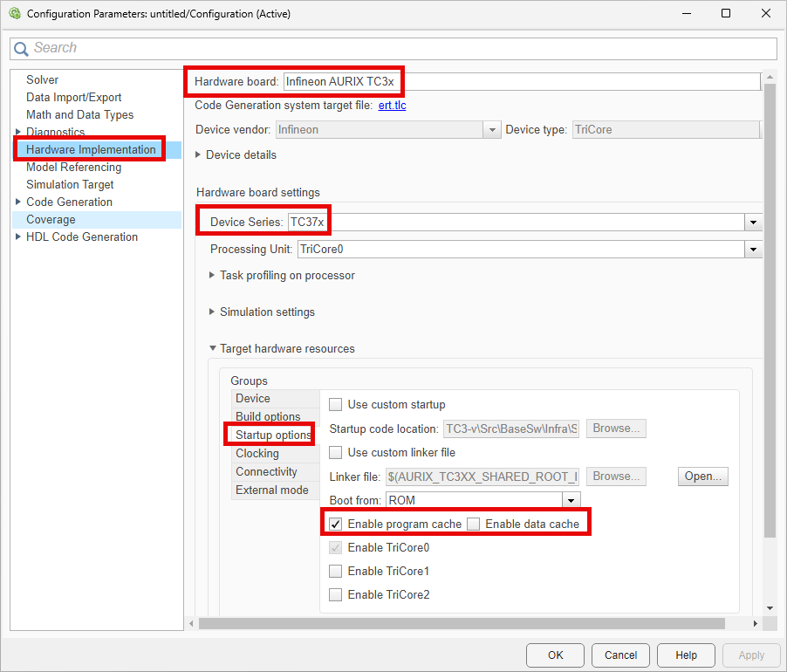Expand Task profiling on processor
Viewport: 787px width, 672px height.
(x=212, y=275)
